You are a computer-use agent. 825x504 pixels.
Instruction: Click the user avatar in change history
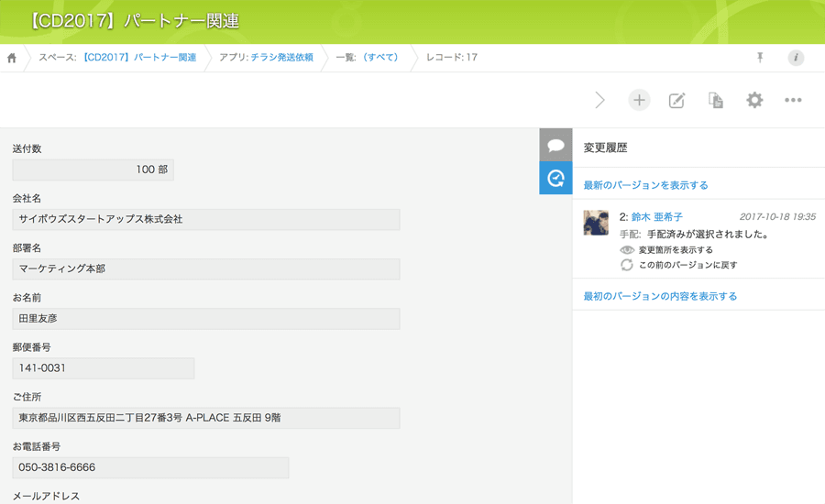coord(596,223)
